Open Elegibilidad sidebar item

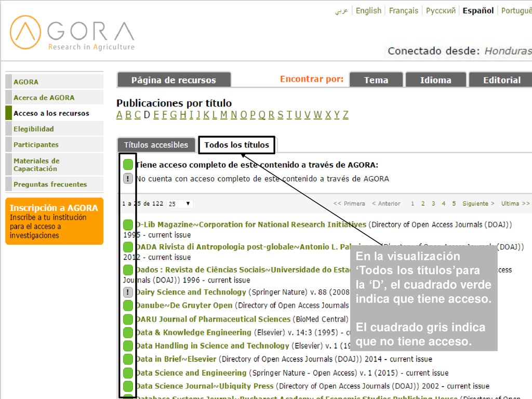pos(54,129)
